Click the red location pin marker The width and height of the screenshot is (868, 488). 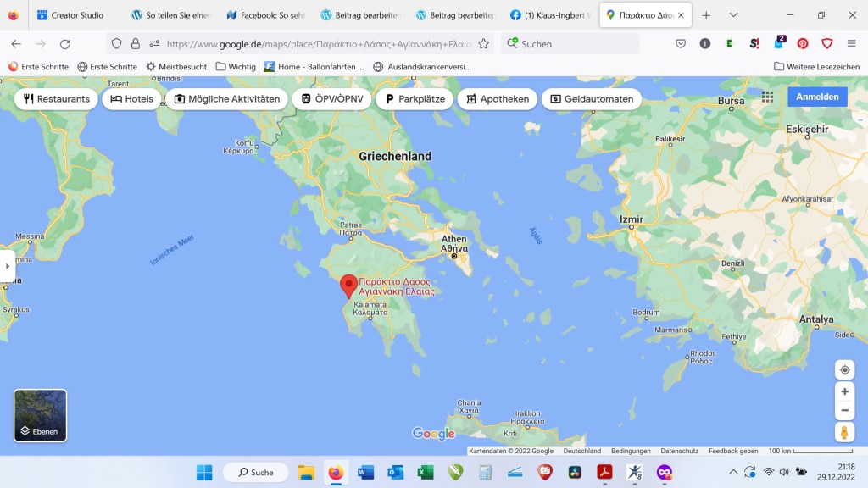(348, 286)
